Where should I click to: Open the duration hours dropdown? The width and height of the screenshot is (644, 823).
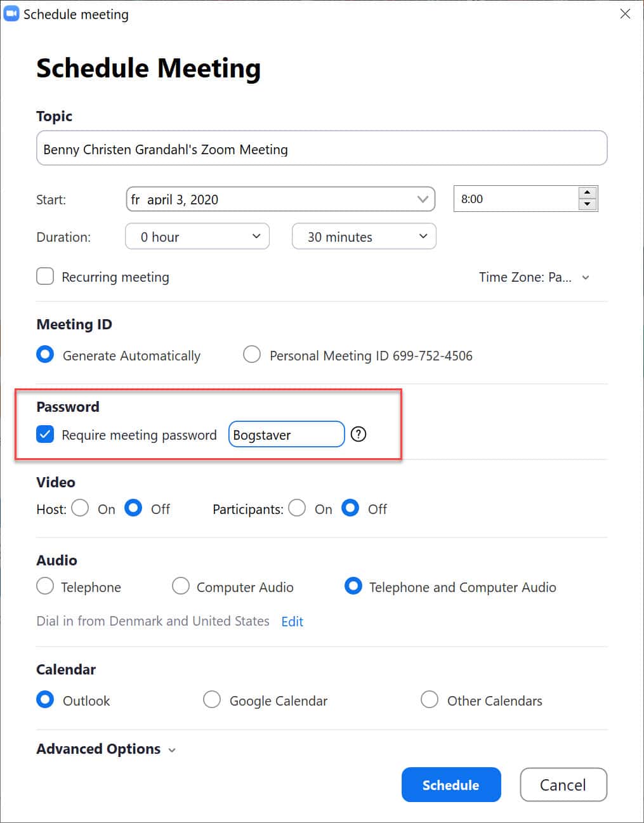point(197,237)
